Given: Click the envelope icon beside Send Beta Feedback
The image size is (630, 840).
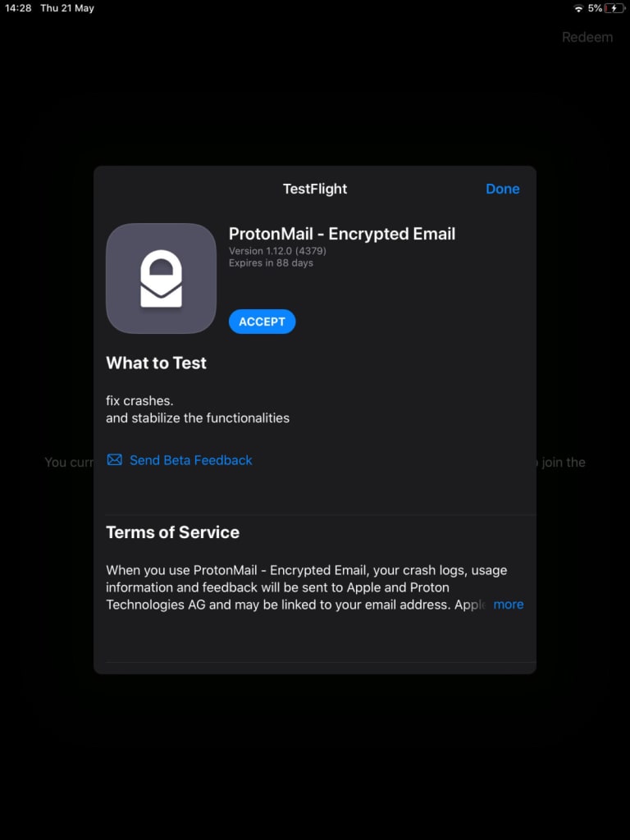Looking at the screenshot, I should 114,459.
